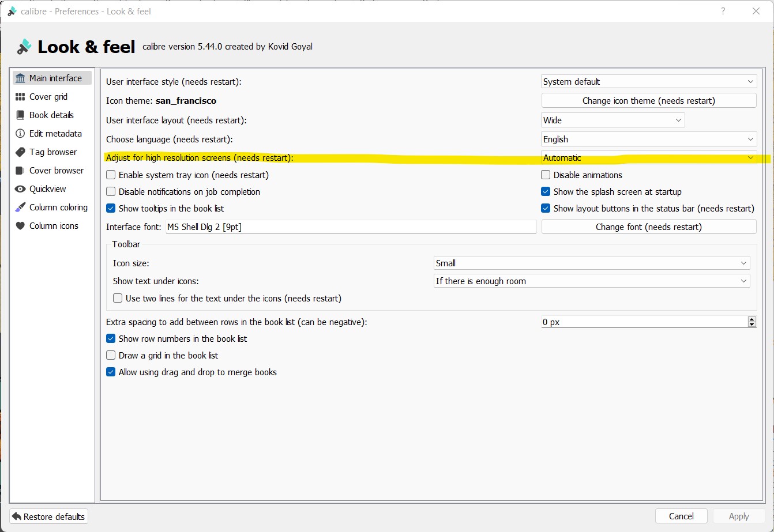
Task: Open Tag browser via tag icon
Action: click(21, 152)
